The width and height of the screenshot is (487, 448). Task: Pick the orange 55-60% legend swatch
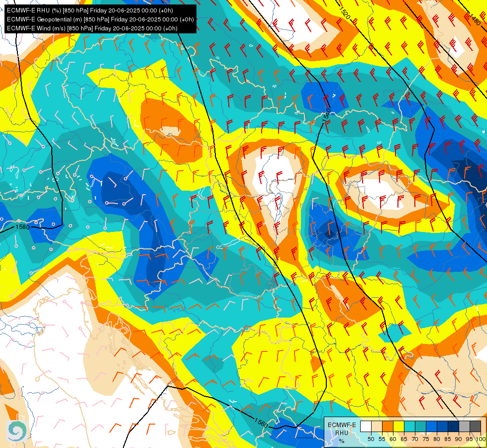point(388,427)
